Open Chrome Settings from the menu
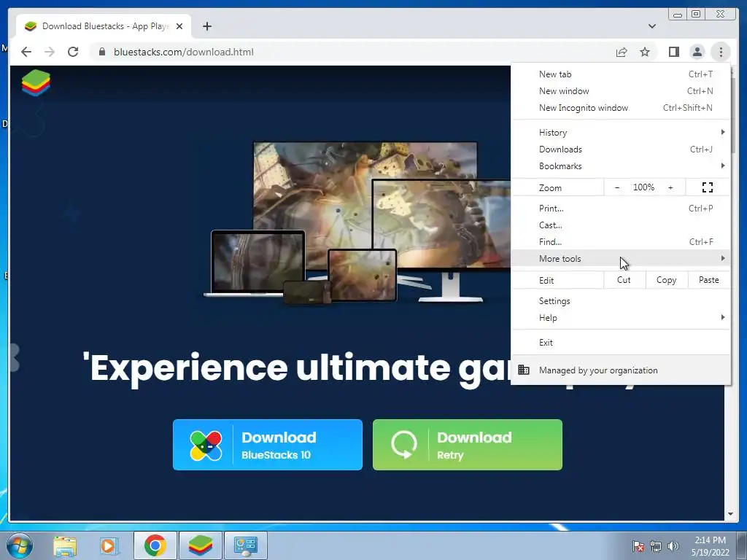747x560 pixels. [620, 301]
